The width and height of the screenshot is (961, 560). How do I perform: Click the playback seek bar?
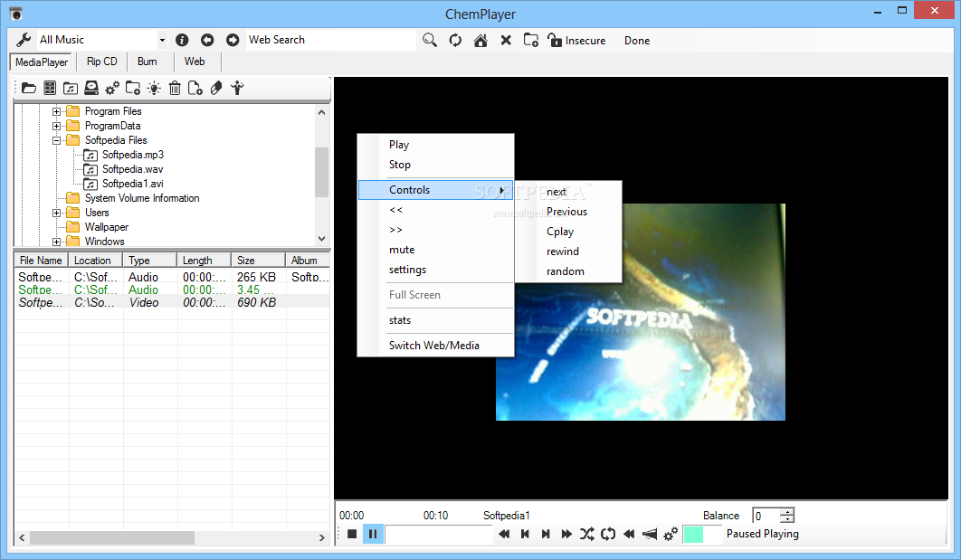tap(439, 535)
